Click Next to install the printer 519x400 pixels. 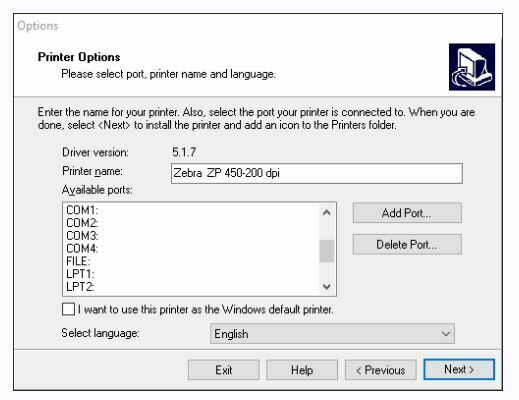pos(459,369)
